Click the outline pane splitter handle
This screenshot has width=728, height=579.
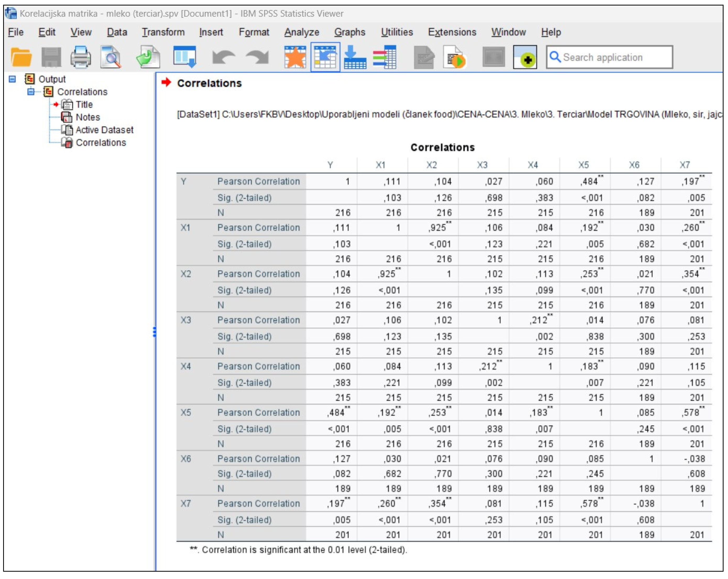[x=155, y=332]
